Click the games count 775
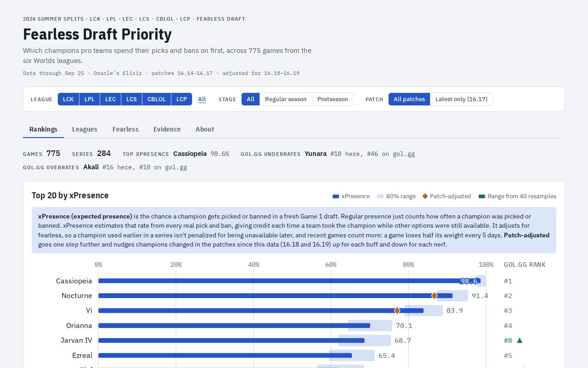The height and width of the screenshot is (368, 588). 53,154
